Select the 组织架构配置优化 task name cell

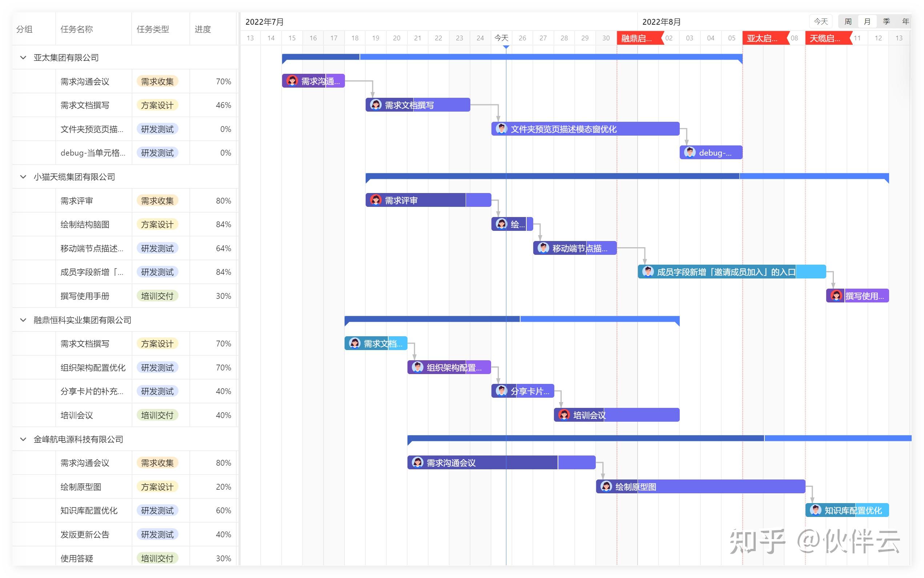click(94, 368)
